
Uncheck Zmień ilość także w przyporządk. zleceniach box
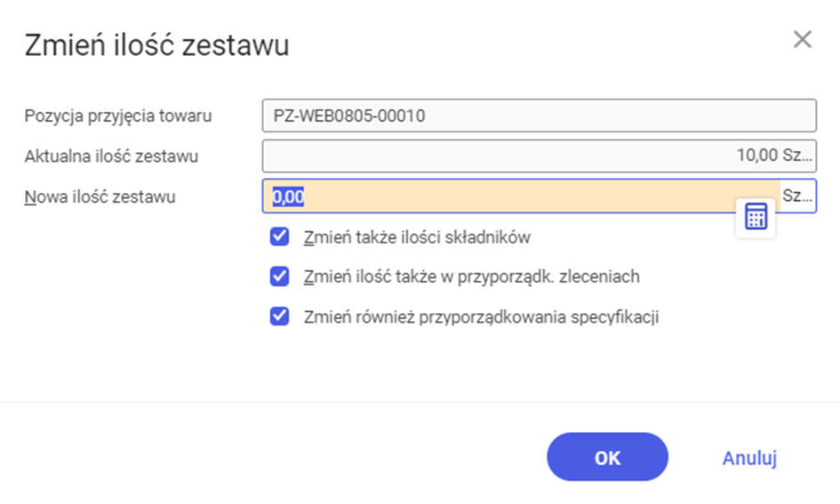280,276
